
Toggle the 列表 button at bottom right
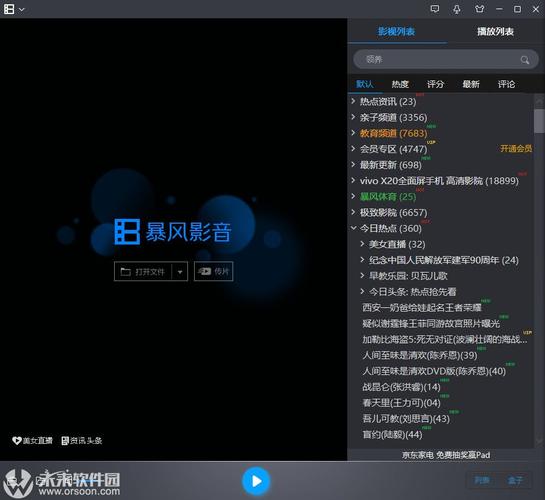click(x=482, y=480)
